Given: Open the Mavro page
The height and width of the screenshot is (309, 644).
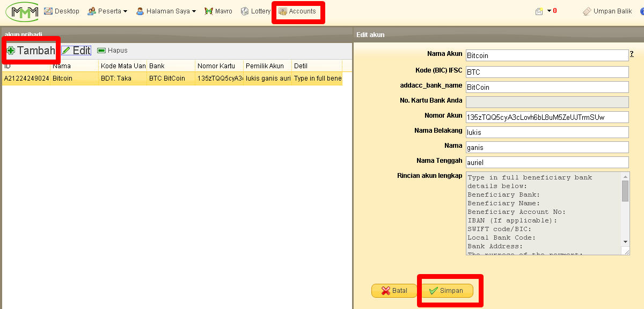Looking at the screenshot, I should 218,11.
